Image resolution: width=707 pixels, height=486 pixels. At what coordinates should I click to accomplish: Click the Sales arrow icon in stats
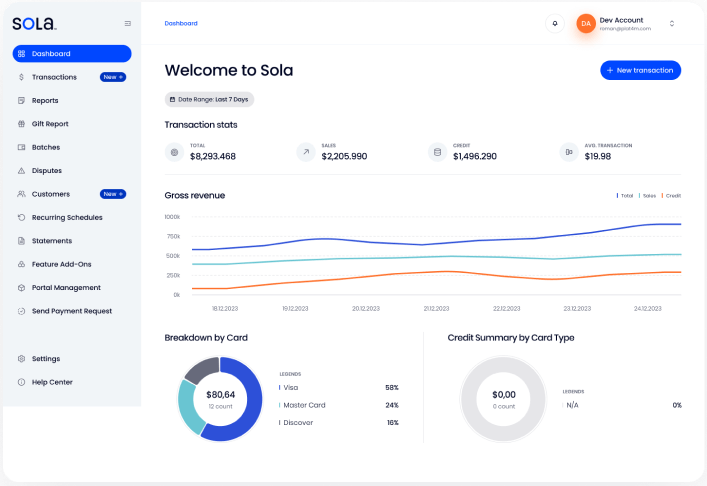pyautogui.click(x=305, y=152)
